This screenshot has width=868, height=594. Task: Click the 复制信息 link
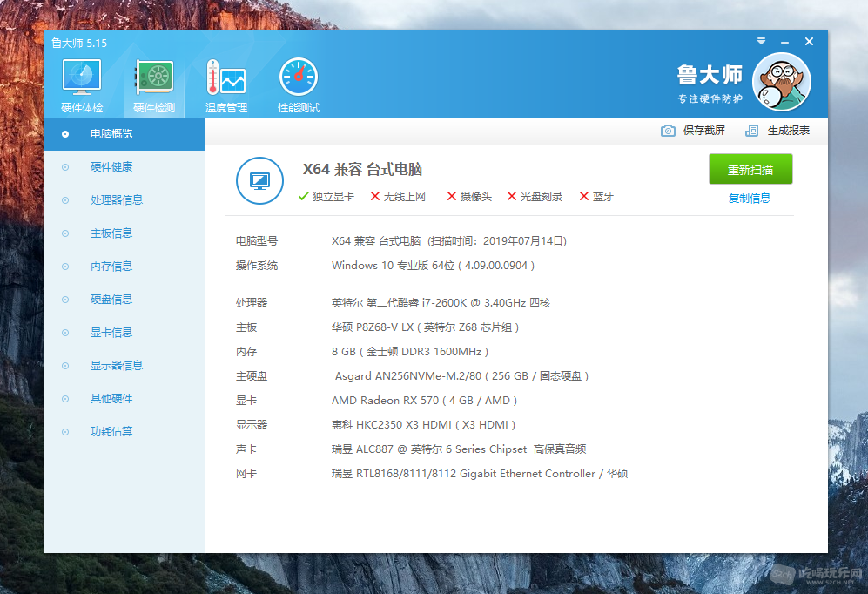(750, 199)
